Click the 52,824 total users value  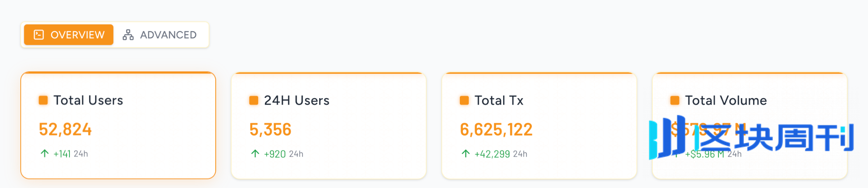point(65,130)
